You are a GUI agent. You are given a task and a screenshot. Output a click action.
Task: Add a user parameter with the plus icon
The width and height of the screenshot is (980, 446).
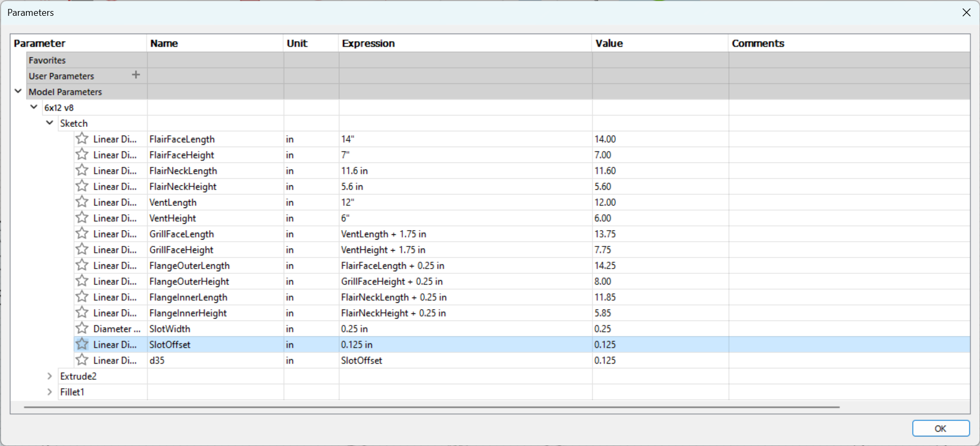coord(136,75)
